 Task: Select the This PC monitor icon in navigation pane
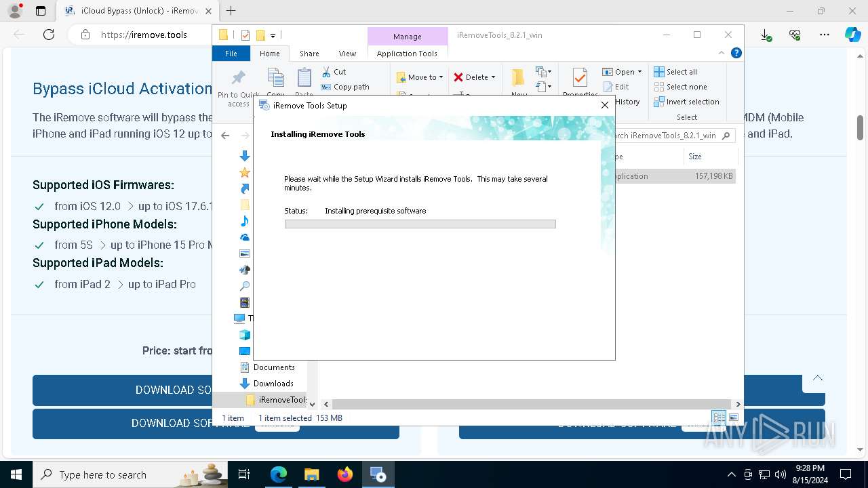point(239,319)
